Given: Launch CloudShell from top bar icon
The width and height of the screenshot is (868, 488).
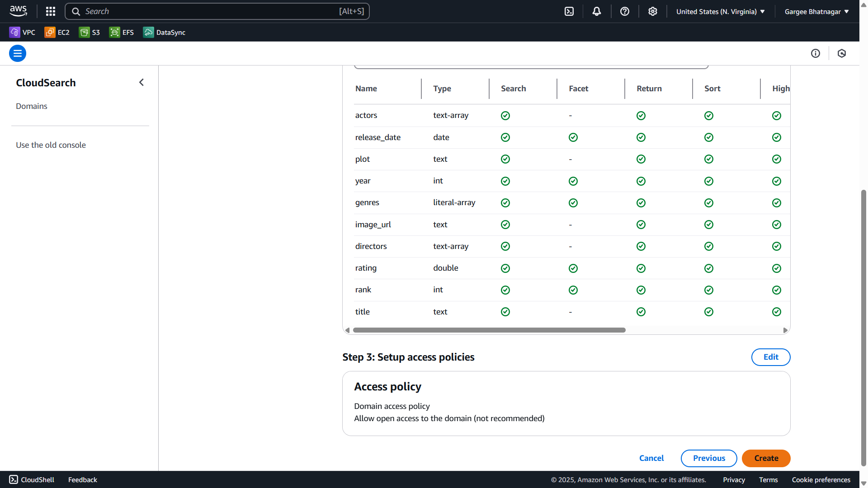Looking at the screenshot, I should [x=569, y=11].
